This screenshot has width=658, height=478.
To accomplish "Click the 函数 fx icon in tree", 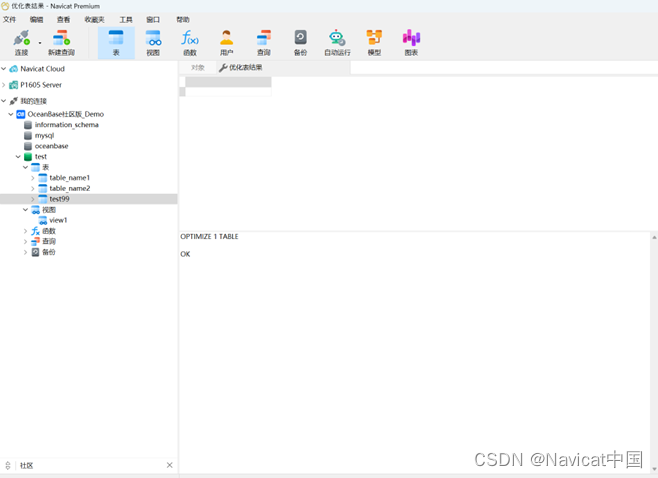I will coord(35,231).
